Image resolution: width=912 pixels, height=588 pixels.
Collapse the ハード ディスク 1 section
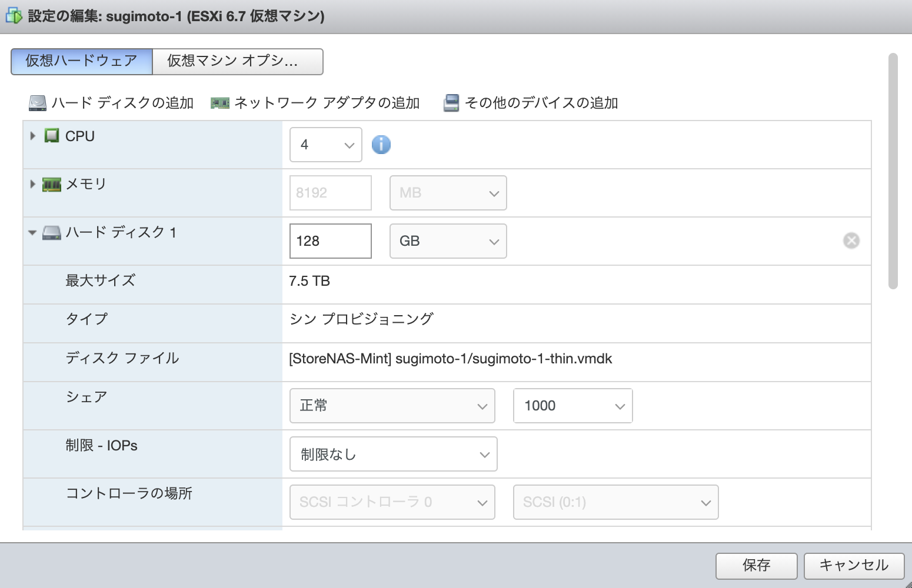[32, 232]
